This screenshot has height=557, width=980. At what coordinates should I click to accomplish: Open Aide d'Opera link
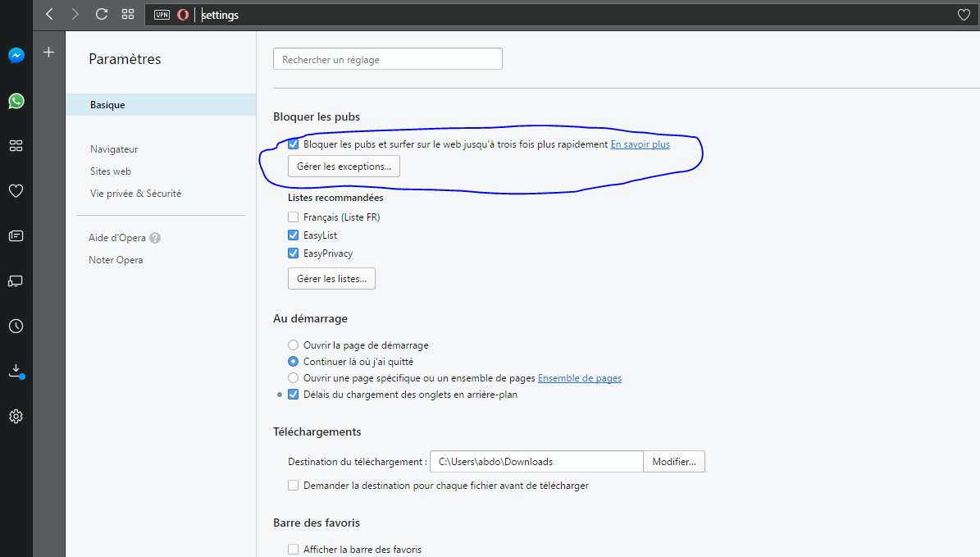117,238
